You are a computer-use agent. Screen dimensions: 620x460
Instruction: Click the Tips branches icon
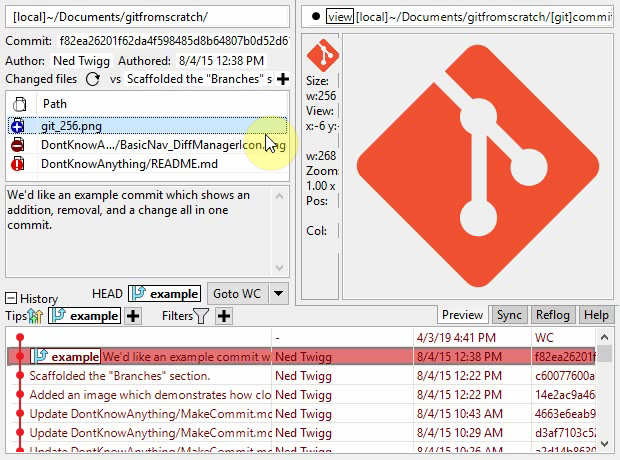(35, 316)
